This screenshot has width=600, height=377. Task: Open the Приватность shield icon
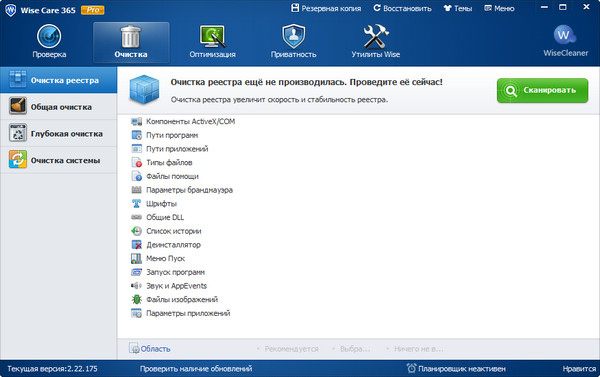(x=293, y=36)
